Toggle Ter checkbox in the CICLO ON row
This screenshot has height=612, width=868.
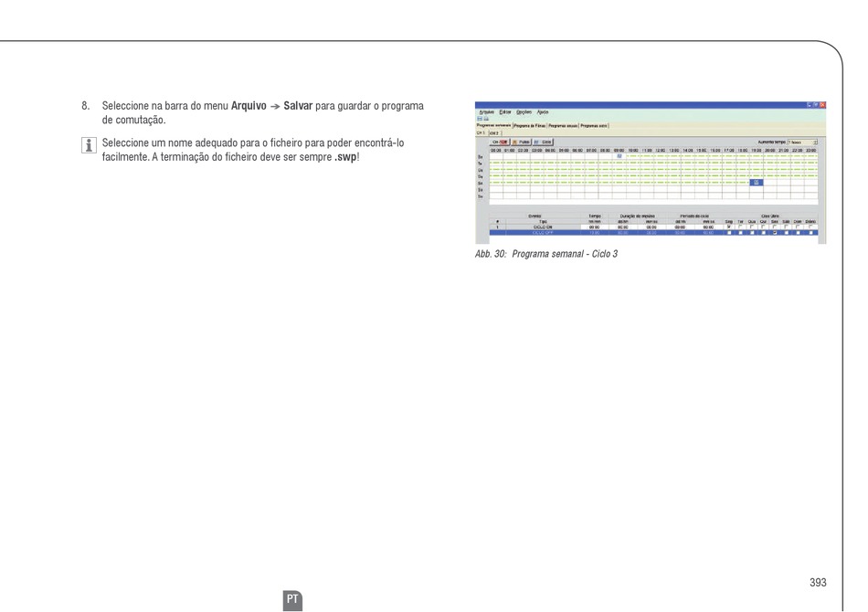pyautogui.click(x=740, y=227)
